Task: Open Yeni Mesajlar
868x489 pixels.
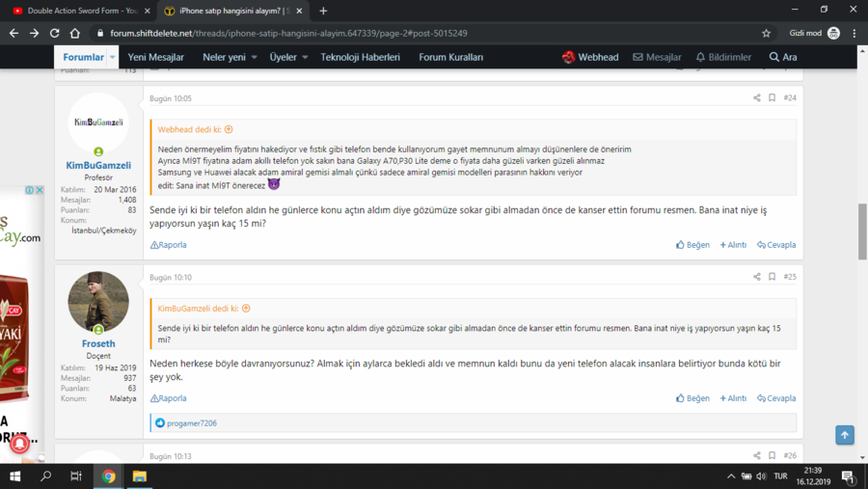Action: coord(155,57)
